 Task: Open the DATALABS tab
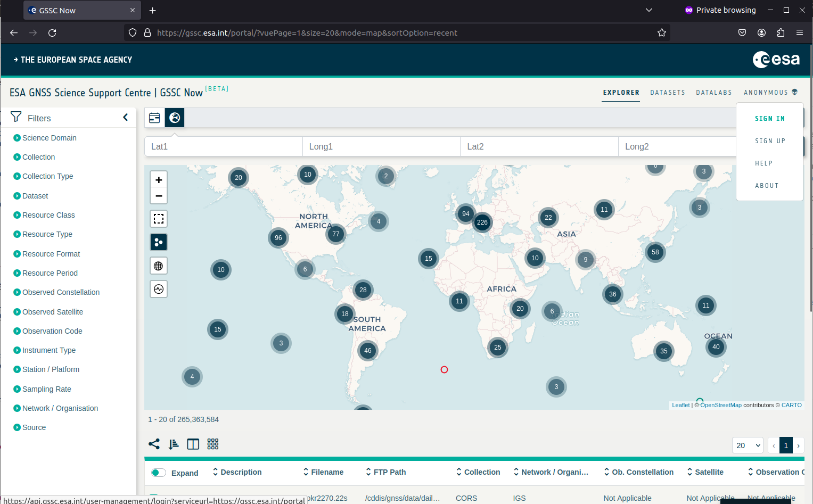(714, 93)
